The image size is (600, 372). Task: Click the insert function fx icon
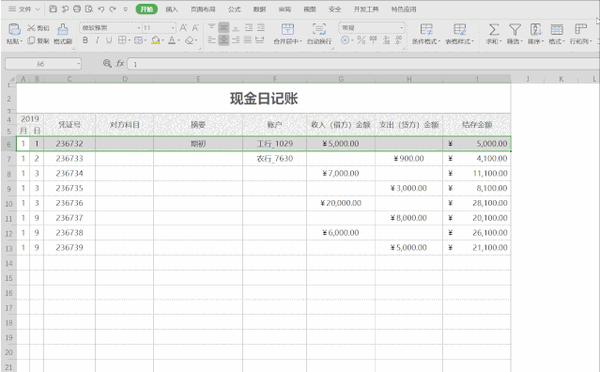tap(120, 64)
